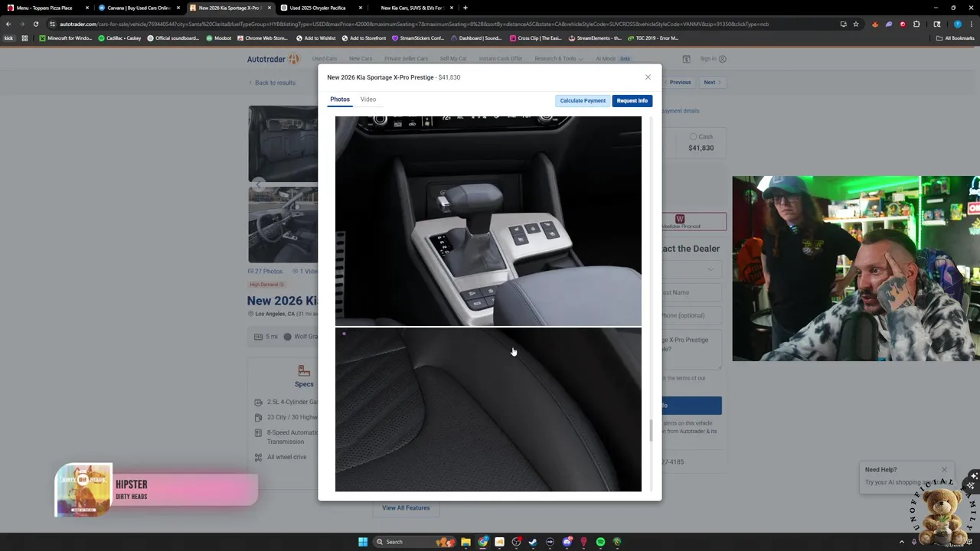
Task: Open the Chrome profile avatar
Action: click(x=957, y=24)
